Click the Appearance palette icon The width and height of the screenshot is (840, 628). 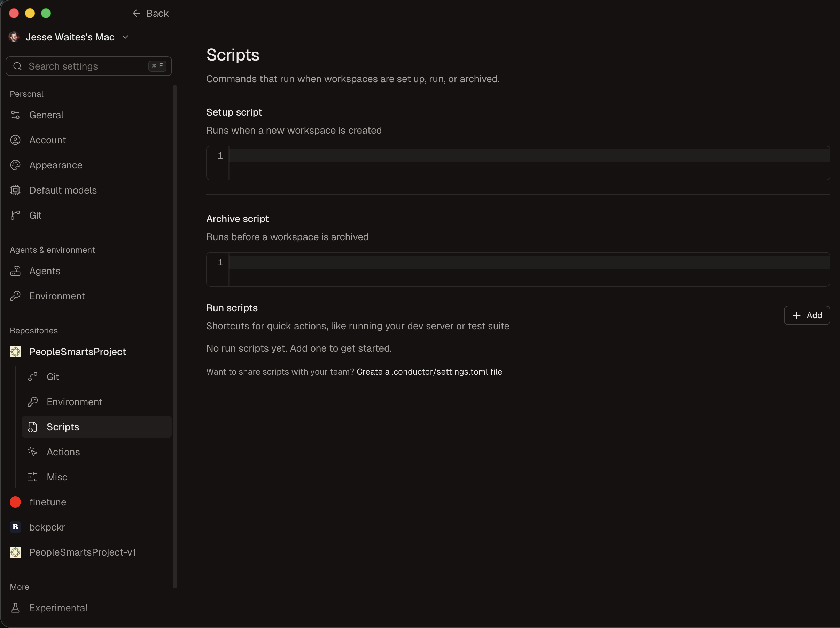15,165
